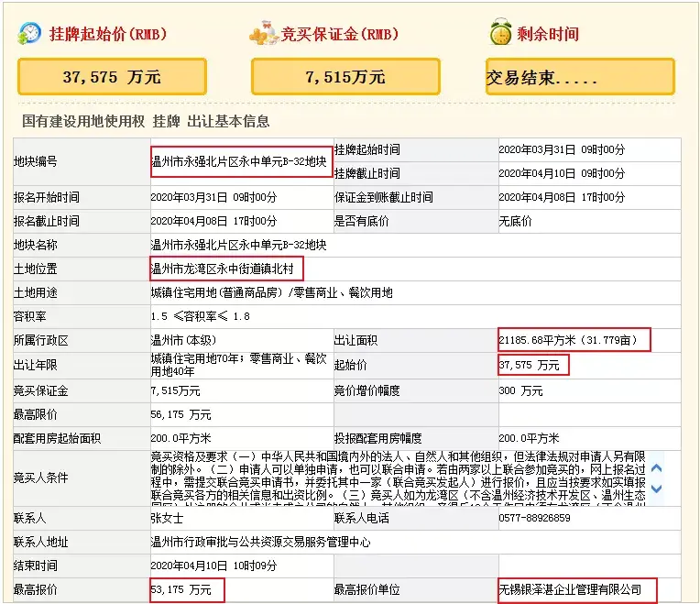The image size is (700, 604).
Task: Click 竞价增价幅度 value 300 万元
Action: [520, 390]
